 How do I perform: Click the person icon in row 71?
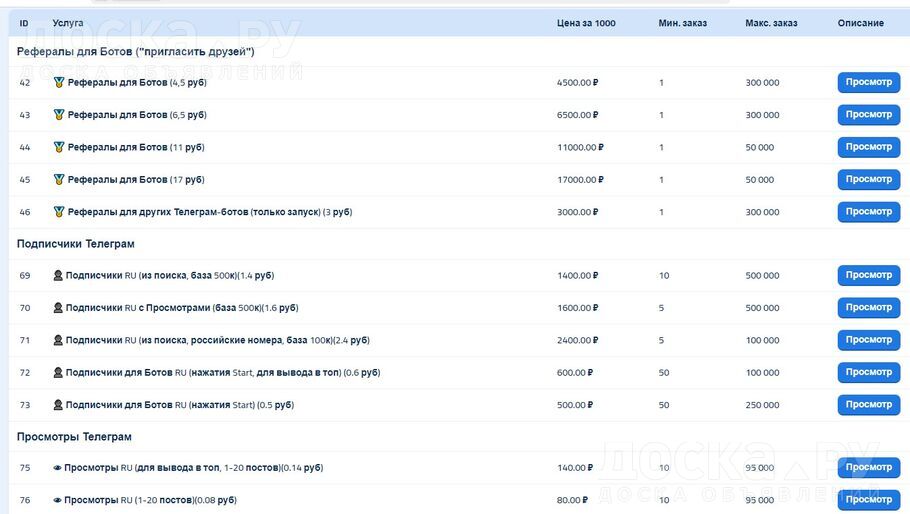(58, 341)
